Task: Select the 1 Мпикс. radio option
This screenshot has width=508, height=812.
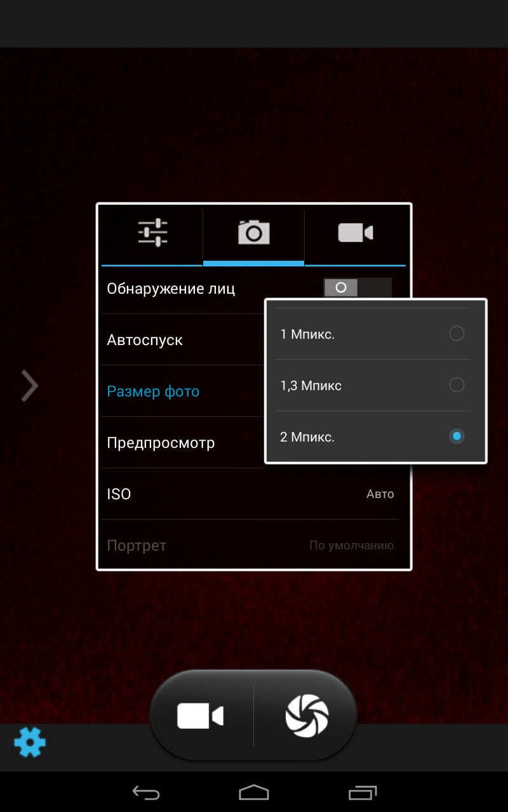Action: pyautogui.click(x=456, y=334)
